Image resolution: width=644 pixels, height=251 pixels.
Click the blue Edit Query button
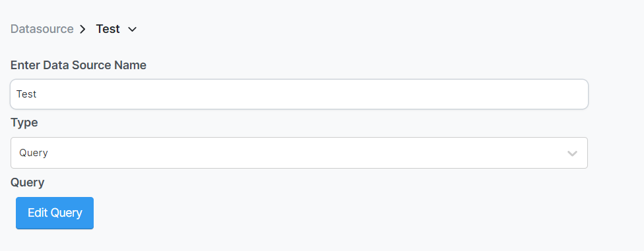tap(55, 213)
